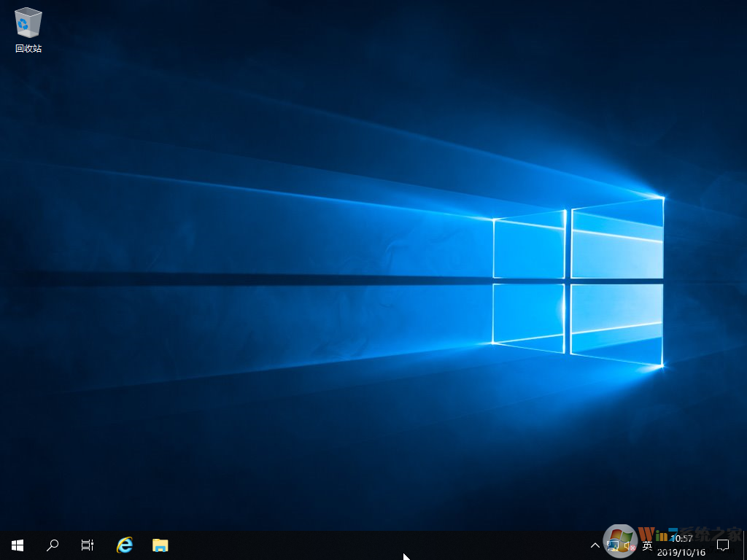The width and height of the screenshot is (747, 560).
Task: Click the 回收站 label under the desktop icon
Action: coord(27,49)
